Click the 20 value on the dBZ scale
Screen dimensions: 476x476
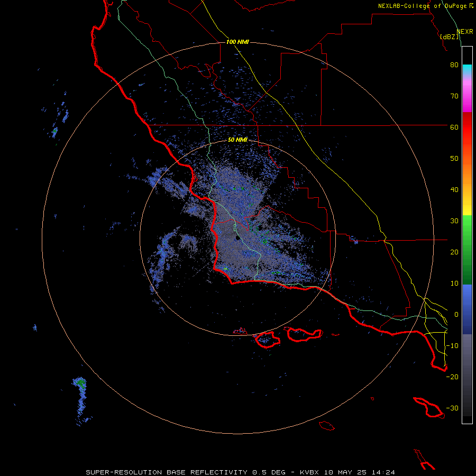pyautogui.click(x=454, y=252)
